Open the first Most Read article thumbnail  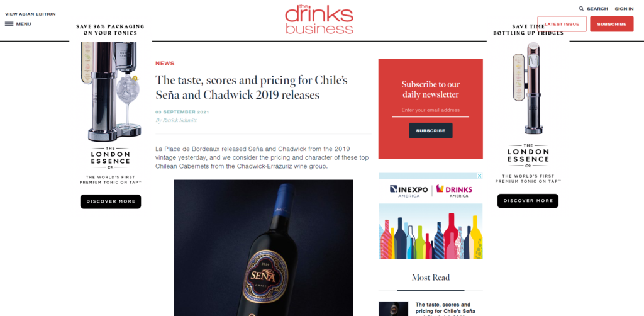click(x=394, y=308)
